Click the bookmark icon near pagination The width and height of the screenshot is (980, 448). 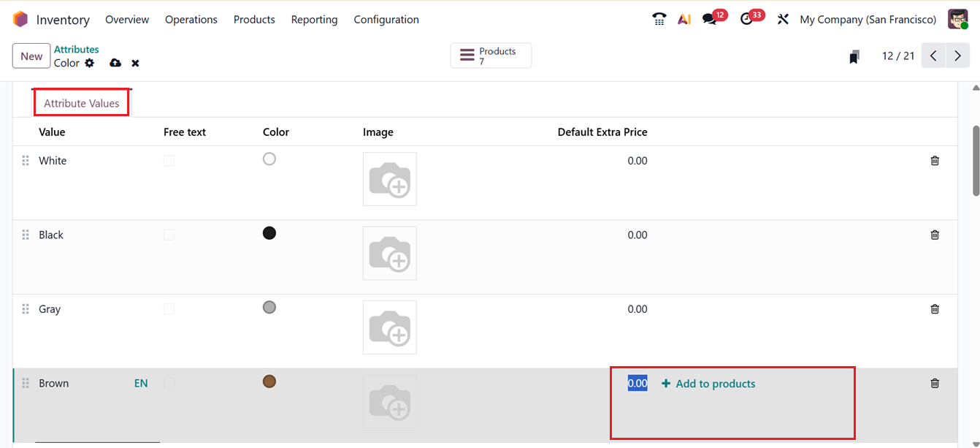[x=853, y=56]
